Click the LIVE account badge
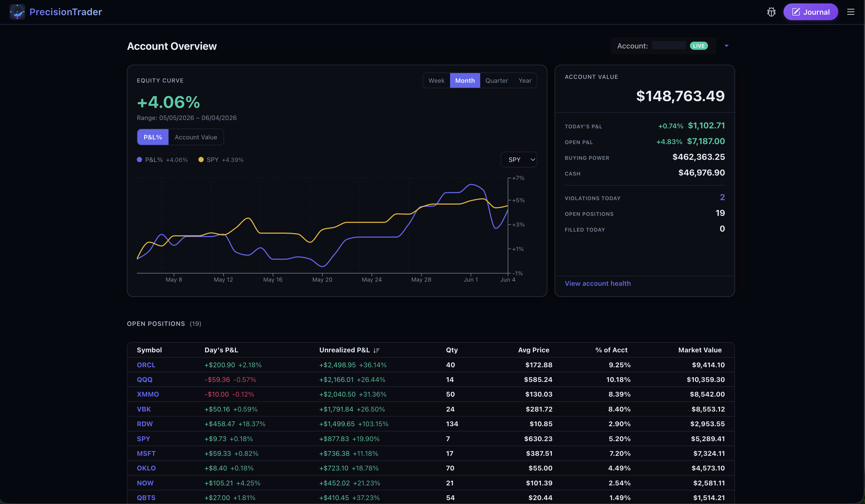The image size is (865, 504). click(699, 46)
